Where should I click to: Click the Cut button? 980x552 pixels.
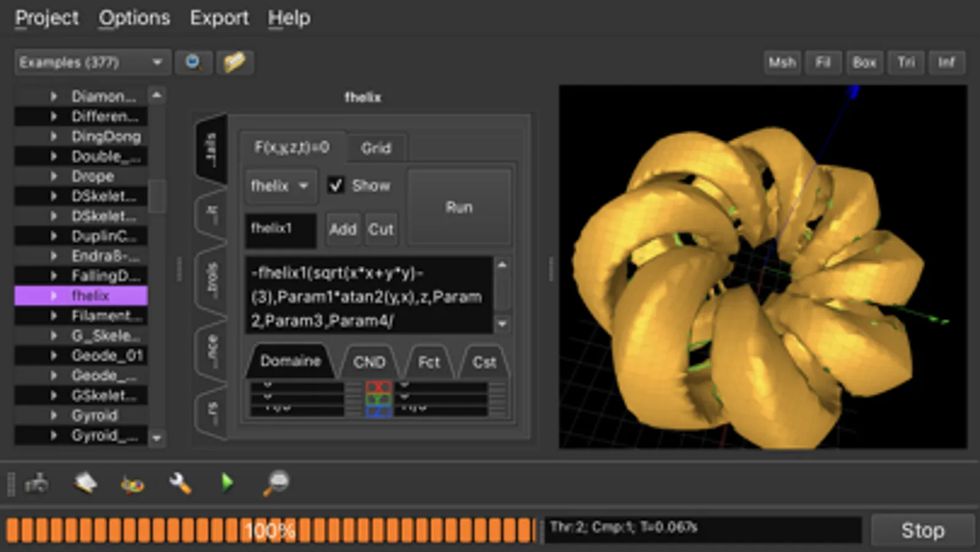(381, 229)
